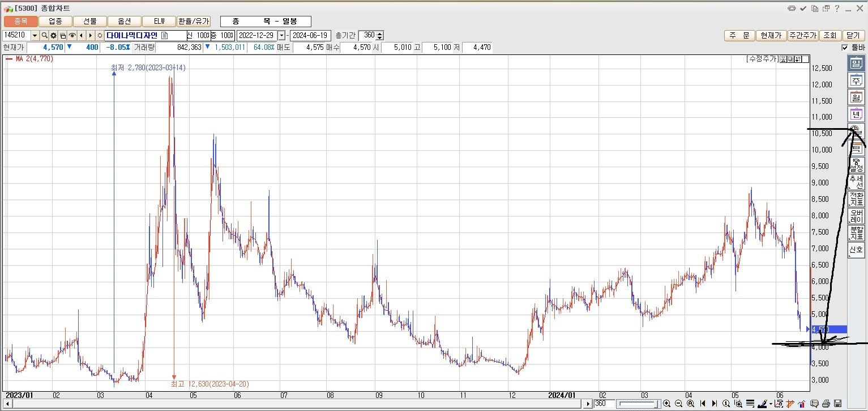
Task: Switch to 업종 tab
Action: (55, 21)
